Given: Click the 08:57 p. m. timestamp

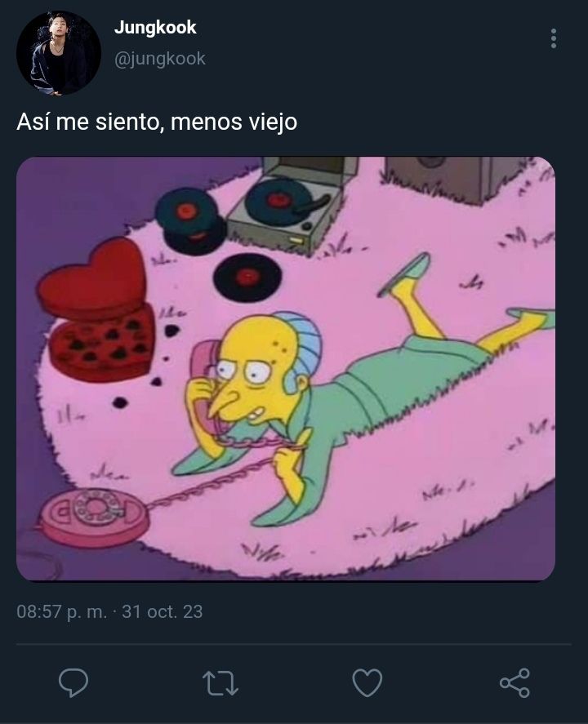Looking at the screenshot, I should click(x=62, y=612).
